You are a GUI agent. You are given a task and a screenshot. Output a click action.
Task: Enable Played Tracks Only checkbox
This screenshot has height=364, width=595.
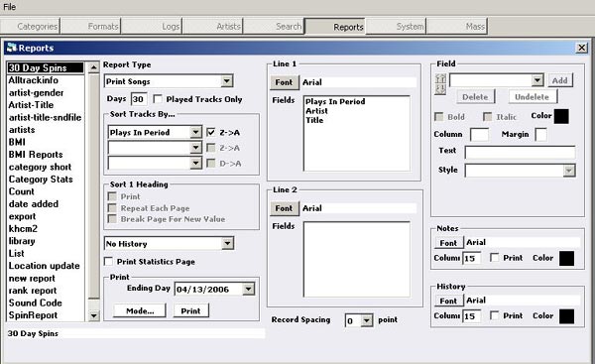click(x=158, y=99)
